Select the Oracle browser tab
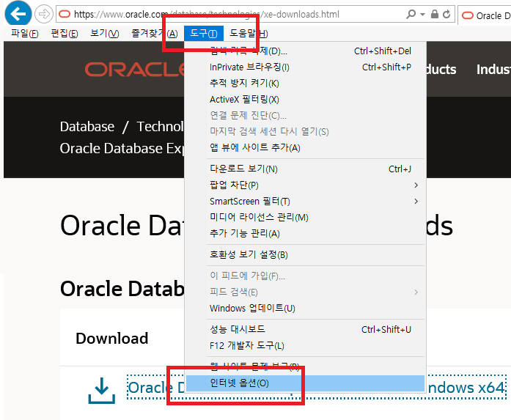Screen dimensions: 511x420 point(485,15)
